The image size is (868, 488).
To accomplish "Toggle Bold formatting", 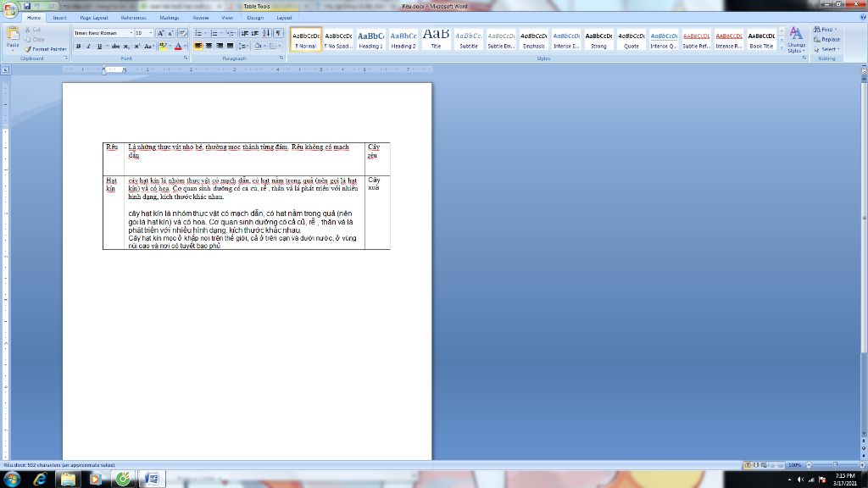I will coord(78,47).
